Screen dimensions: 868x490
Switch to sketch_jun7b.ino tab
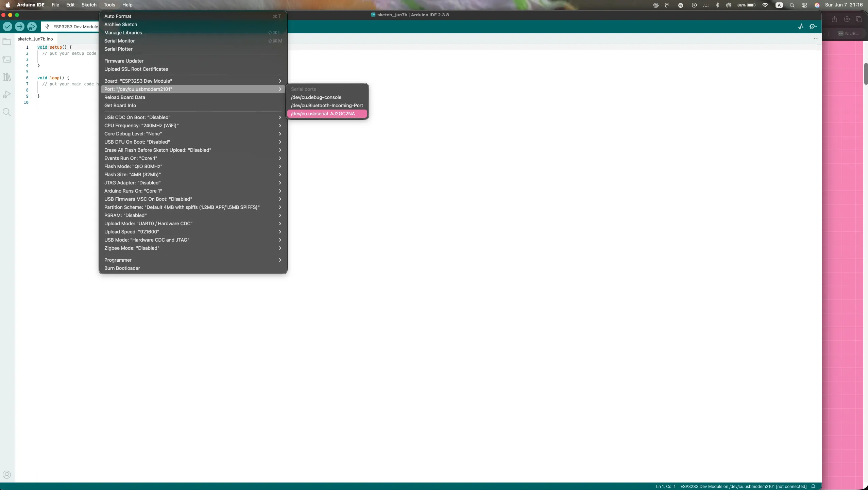coord(35,39)
